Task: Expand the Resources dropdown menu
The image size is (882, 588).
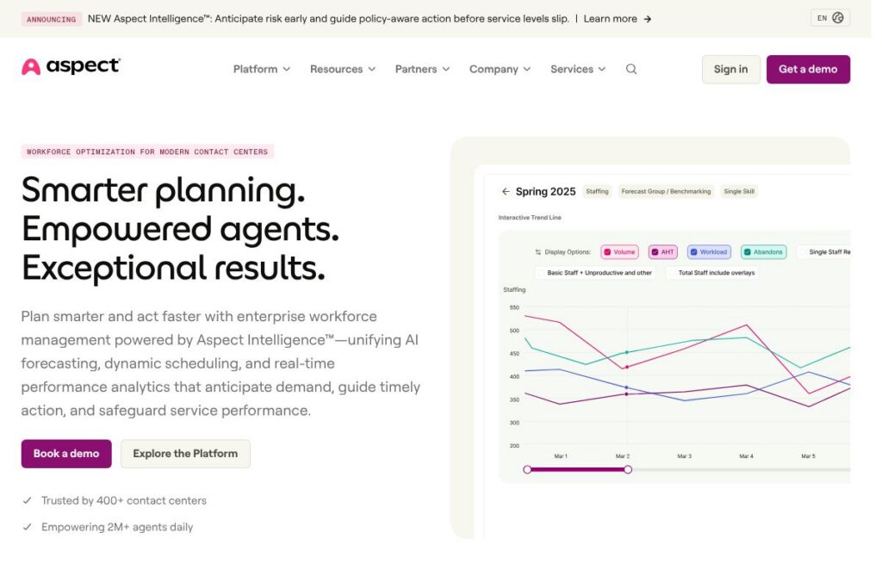Action: (x=343, y=70)
